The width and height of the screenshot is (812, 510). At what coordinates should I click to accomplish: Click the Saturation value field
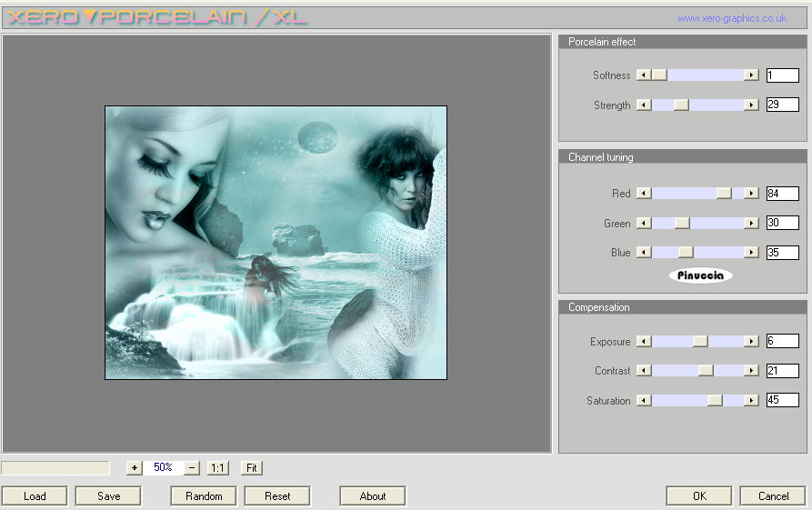click(x=783, y=400)
